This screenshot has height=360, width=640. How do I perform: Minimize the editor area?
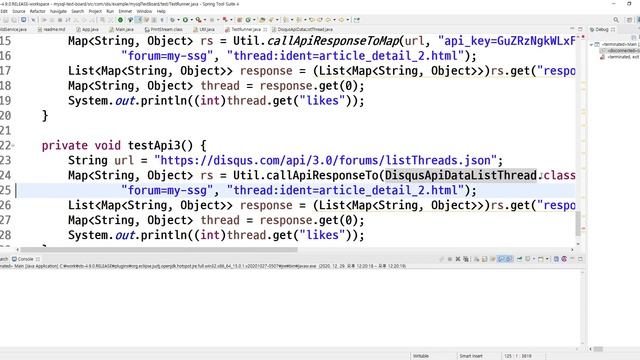click(572, 29)
